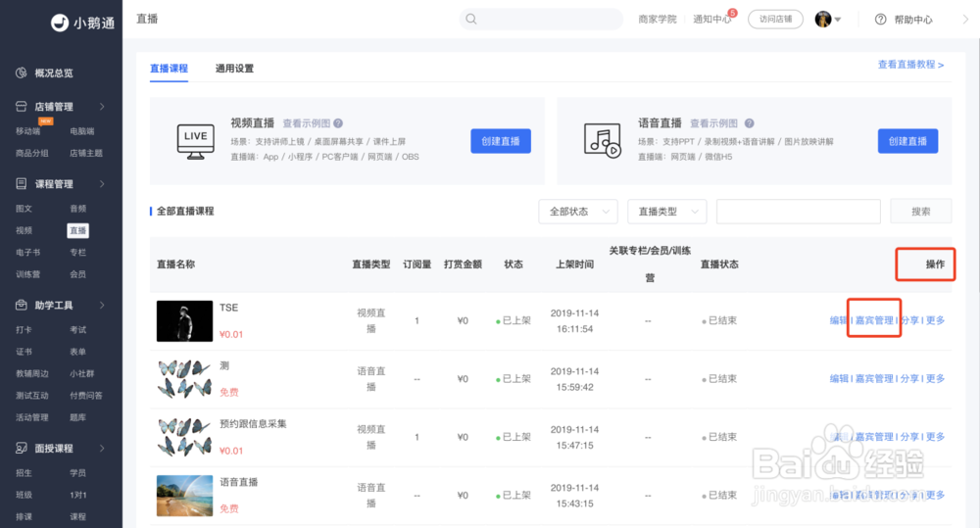Image resolution: width=980 pixels, height=528 pixels.
Task: Click the search magnifier icon
Action: click(x=471, y=20)
